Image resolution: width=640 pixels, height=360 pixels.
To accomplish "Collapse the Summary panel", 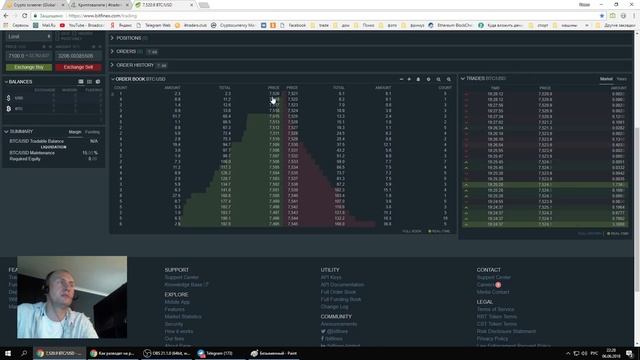I will pyautogui.click(x=6, y=132).
